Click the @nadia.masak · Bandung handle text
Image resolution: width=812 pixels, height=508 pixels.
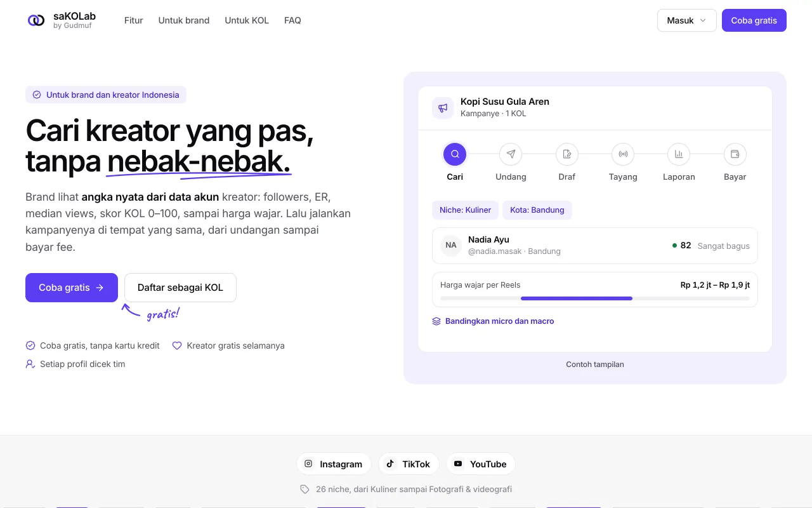point(514,251)
